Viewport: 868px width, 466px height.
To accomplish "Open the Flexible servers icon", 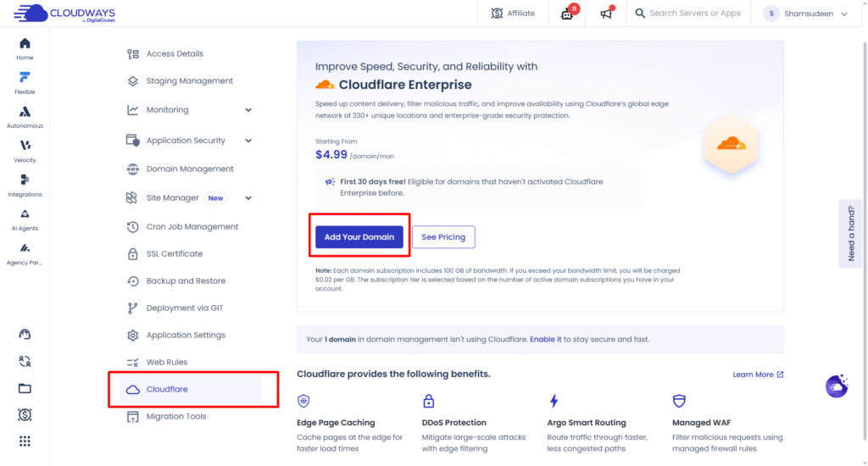I will pyautogui.click(x=25, y=83).
